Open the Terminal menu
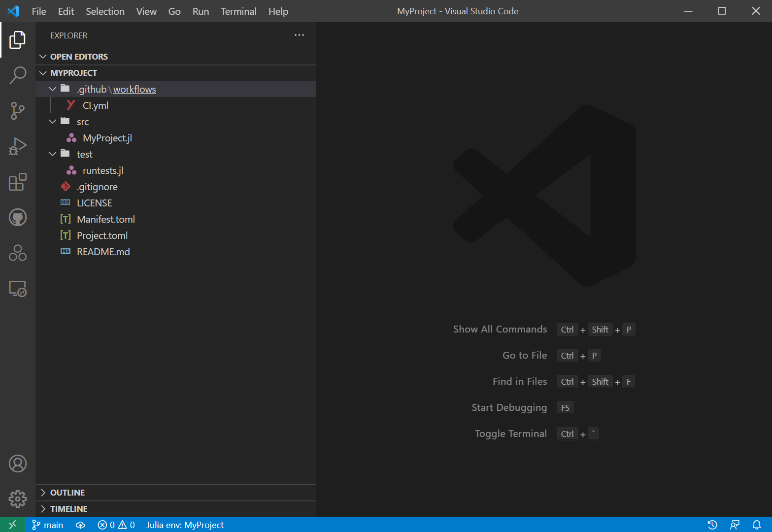Viewport: 772px width, 532px height. [238, 11]
